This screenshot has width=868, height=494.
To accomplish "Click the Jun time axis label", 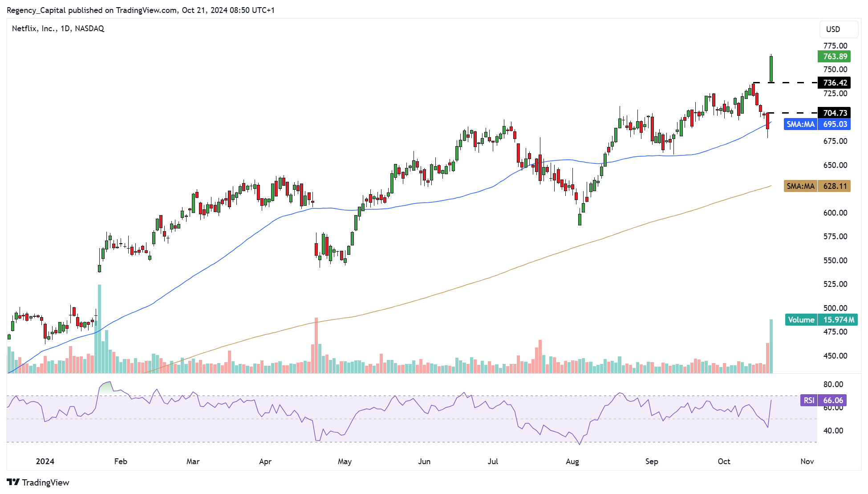I will click(x=424, y=461).
